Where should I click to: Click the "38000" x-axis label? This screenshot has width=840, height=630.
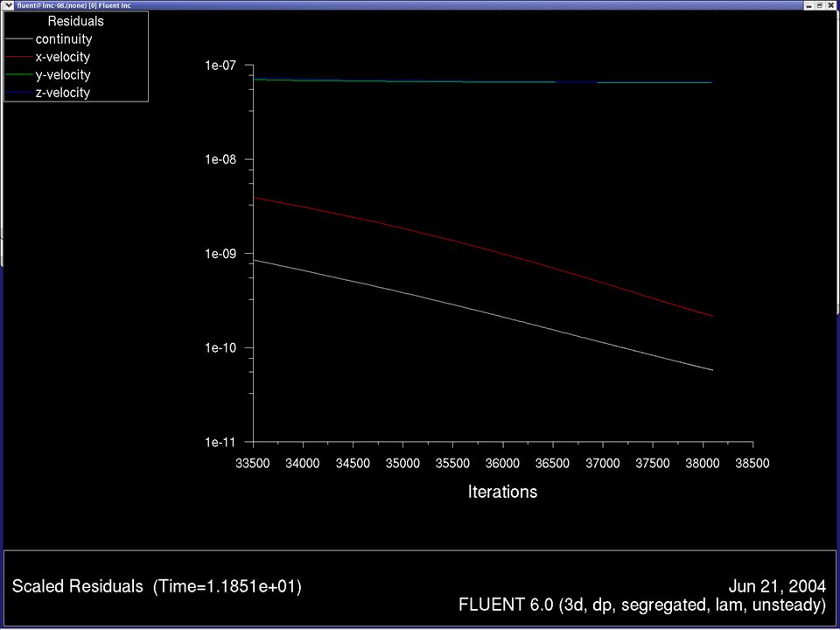[703, 464]
